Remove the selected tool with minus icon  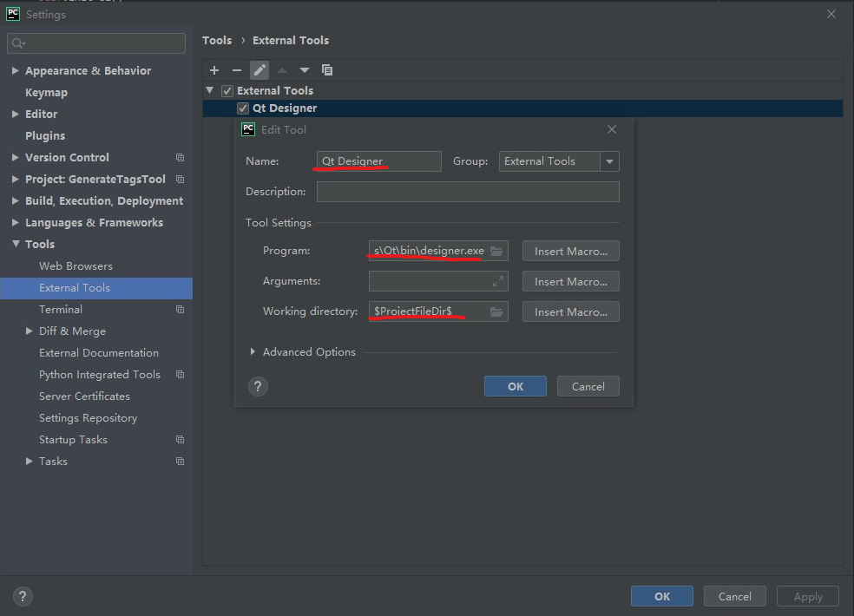tap(236, 70)
